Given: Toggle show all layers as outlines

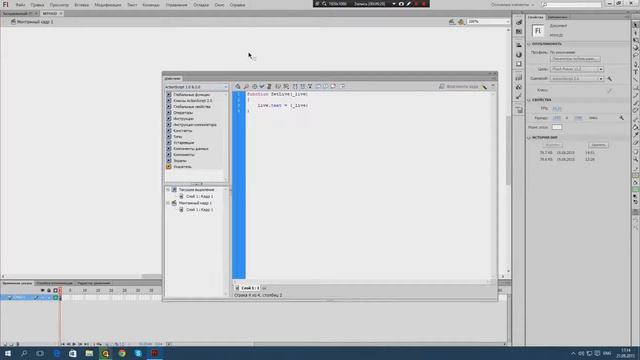Looking at the screenshot, I should (55, 290).
